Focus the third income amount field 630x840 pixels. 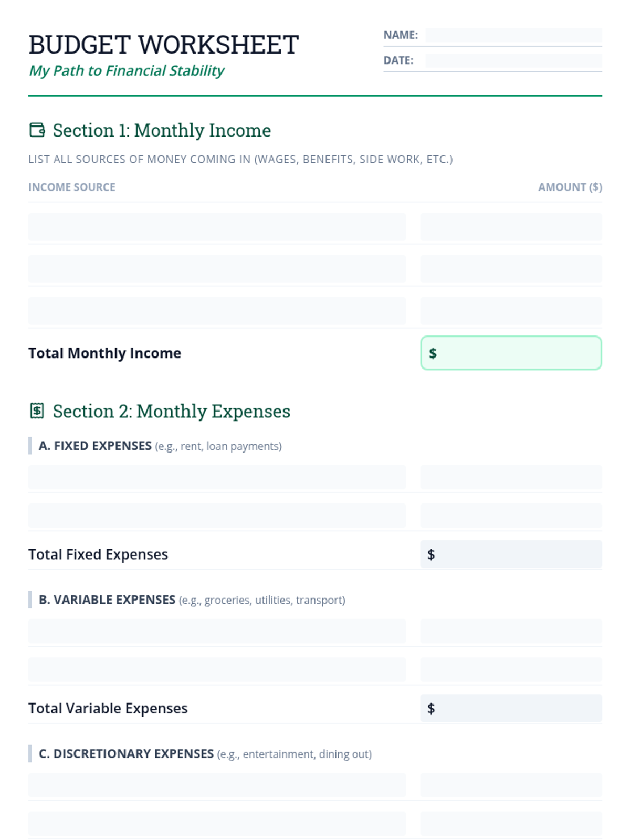(511, 311)
